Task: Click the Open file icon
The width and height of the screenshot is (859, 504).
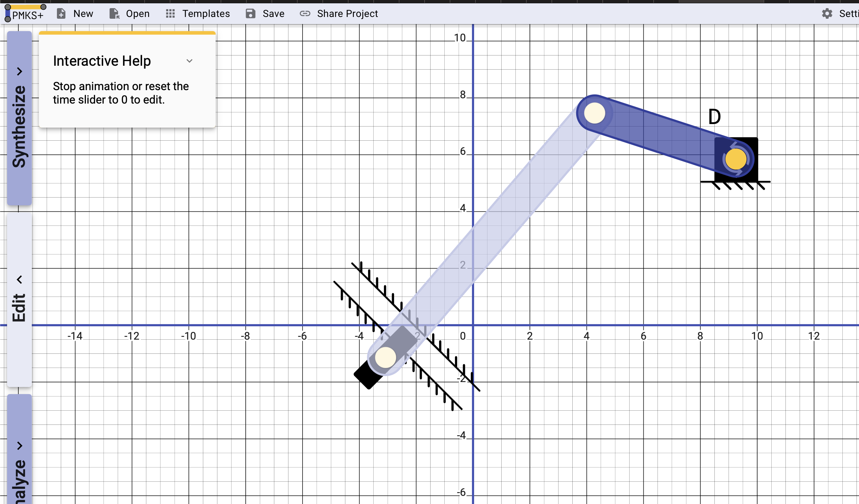Action: [x=114, y=14]
